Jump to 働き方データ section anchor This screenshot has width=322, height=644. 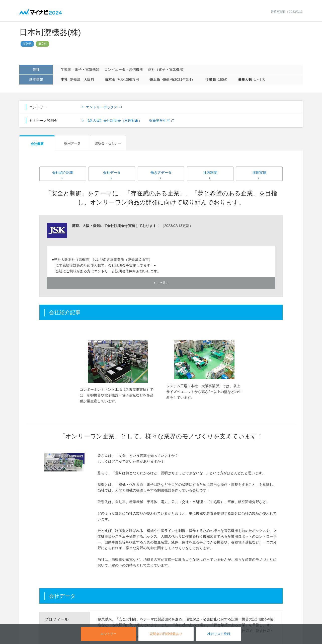(161, 174)
